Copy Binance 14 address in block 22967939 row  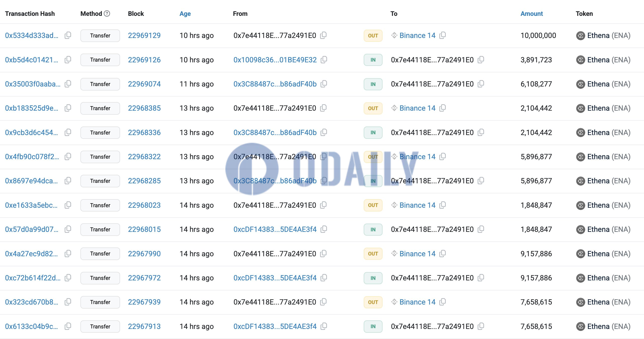pyautogui.click(x=443, y=302)
